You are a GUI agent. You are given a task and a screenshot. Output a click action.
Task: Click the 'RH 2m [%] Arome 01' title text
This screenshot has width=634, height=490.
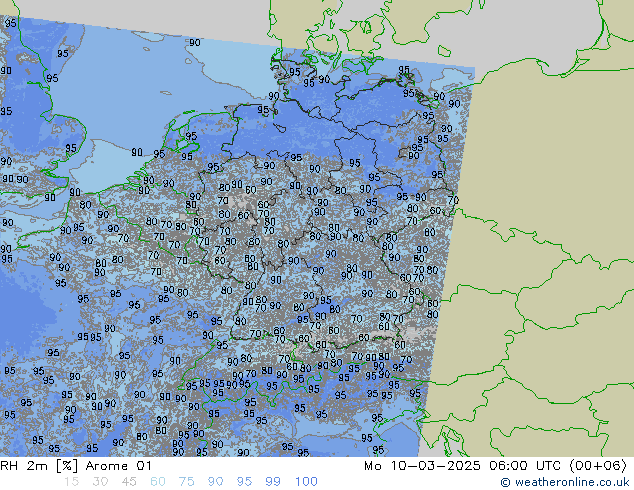pos(76,466)
